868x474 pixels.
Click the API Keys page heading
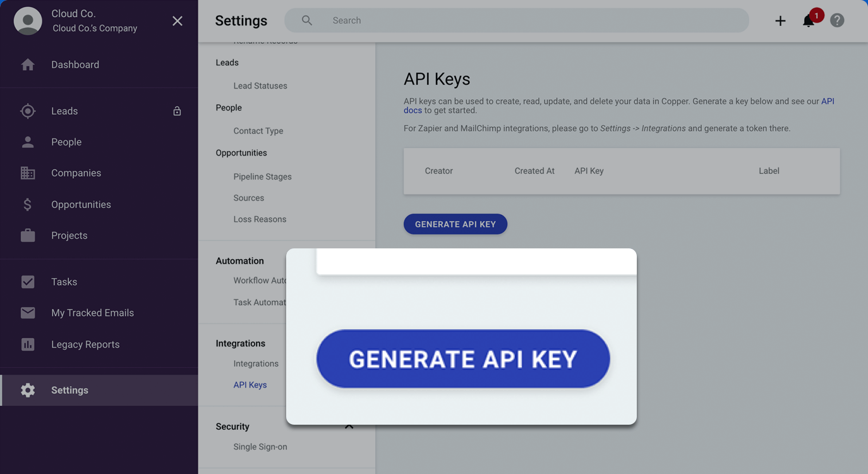[437, 79]
